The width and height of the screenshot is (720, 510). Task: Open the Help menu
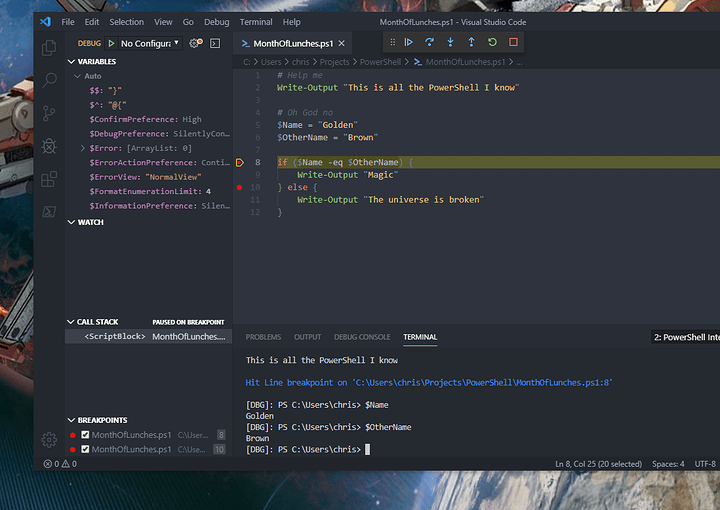[x=291, y=22]
